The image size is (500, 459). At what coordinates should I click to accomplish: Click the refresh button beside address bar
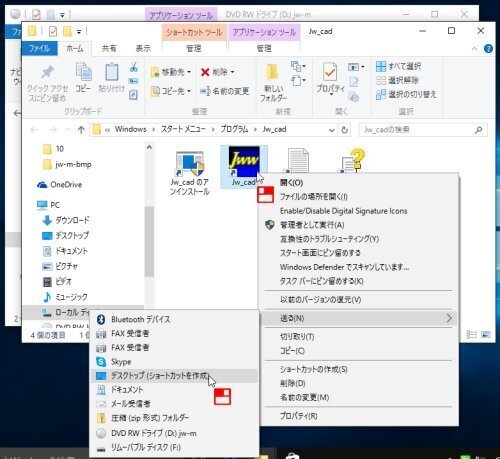(x=345, y=130)
